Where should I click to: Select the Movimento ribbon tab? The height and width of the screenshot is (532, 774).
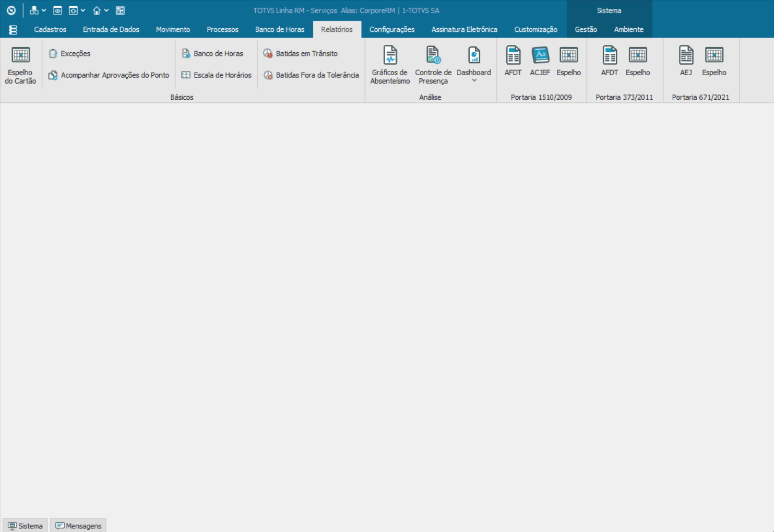point(173,30)
